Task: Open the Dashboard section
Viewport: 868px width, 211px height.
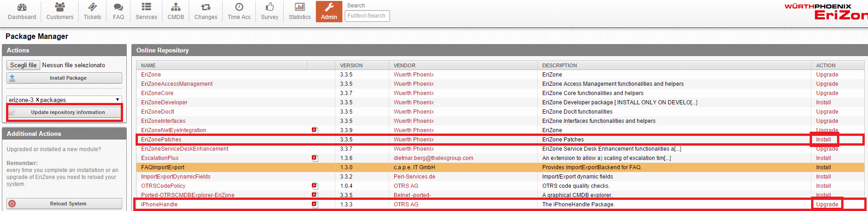Action: (22, 12)
